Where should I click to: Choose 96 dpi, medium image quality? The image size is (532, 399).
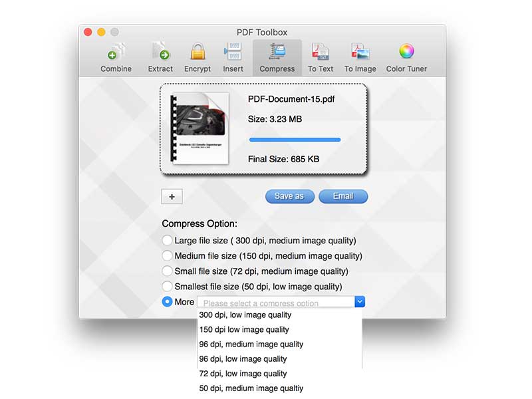[279, 344]
